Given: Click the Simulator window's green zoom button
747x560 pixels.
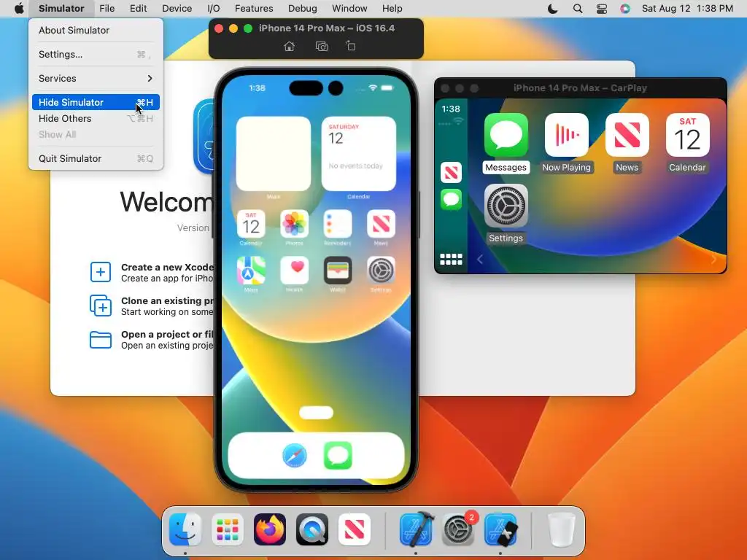Looking at the screenshot, I should click(248, 28).
